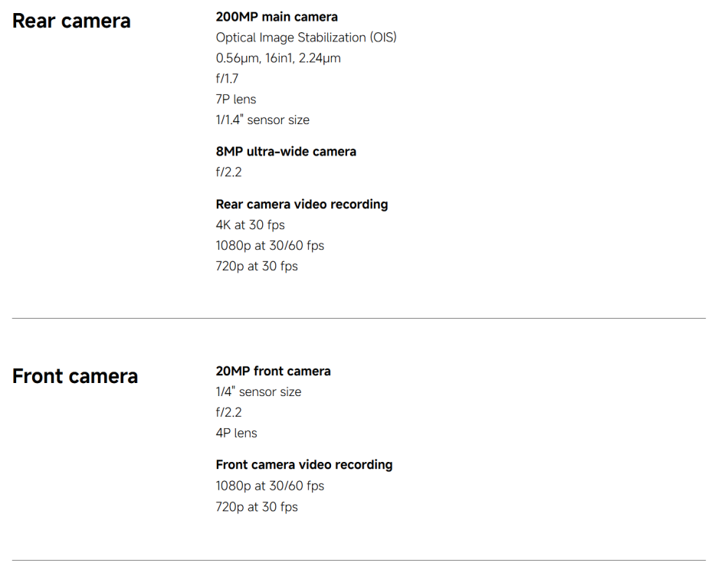Click the 20MP front camera title
Screen dimensions: 728x573
click(274, 372)
